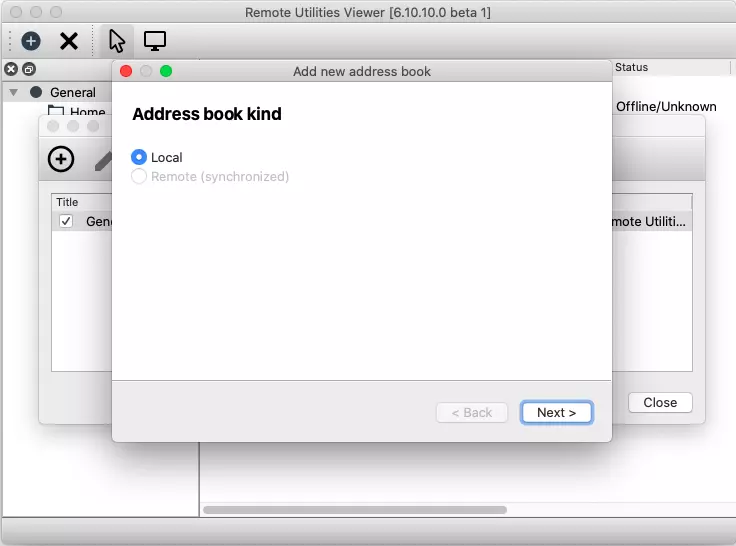The image size is (736, 546).
Task: Click the Close button in address book manager
Action: pyautogui.click(x=660, y=402)
